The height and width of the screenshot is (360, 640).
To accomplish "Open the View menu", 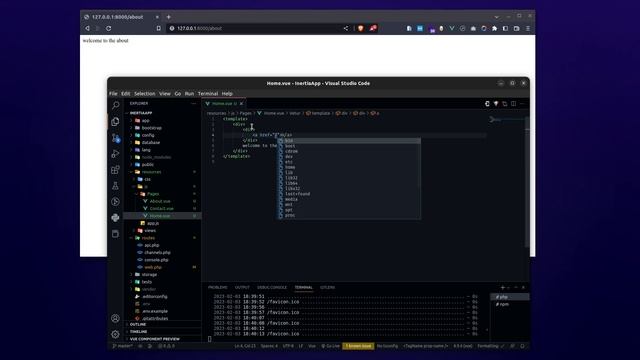I will [165, 93].
